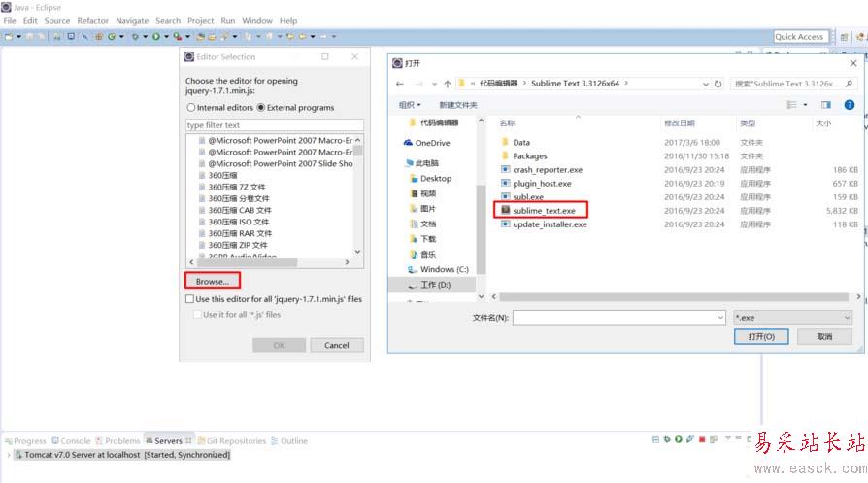
Task: Click 新建文件夹 (New folder) button
Action: pos(458,105)
